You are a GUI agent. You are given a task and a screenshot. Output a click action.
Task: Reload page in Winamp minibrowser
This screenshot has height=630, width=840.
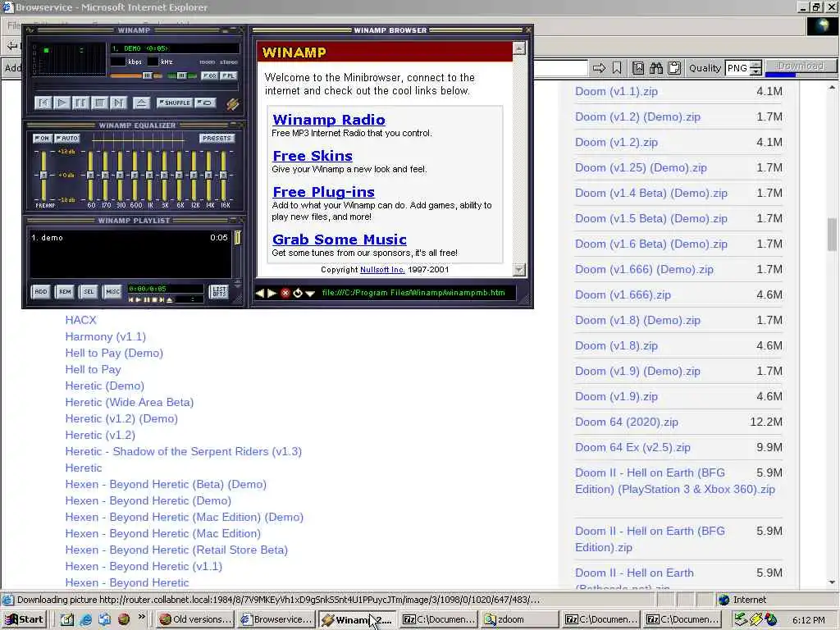[297, 293]
